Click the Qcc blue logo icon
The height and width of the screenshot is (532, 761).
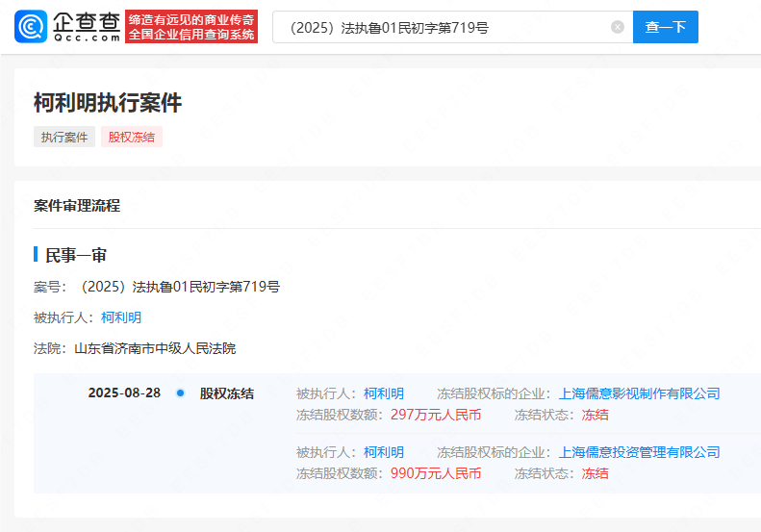[32, 27]
